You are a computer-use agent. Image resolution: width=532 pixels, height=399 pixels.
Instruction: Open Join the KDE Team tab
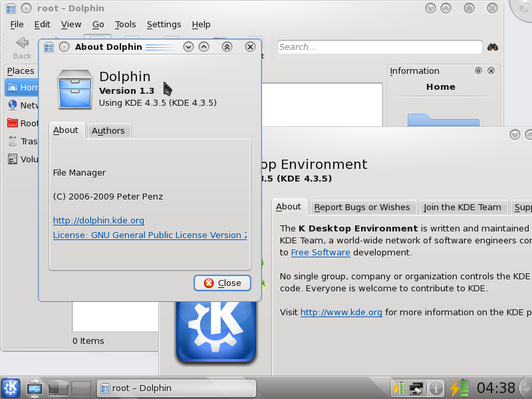tap(462, 207)
